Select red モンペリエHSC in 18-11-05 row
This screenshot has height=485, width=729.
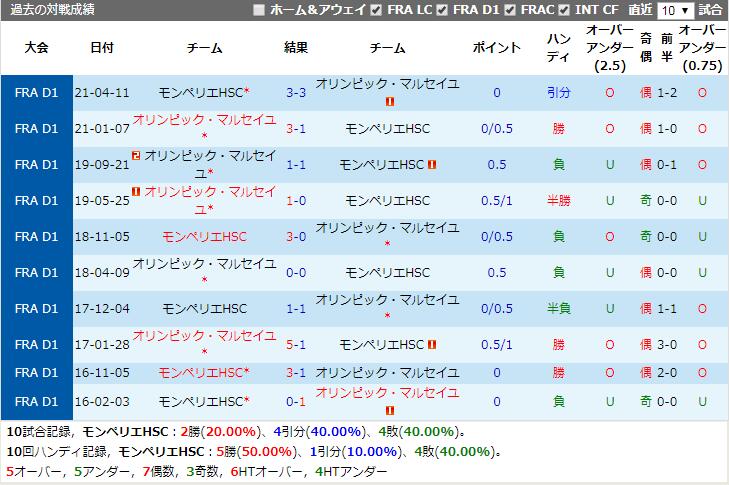pyautogui.click(x=205, y=237)
